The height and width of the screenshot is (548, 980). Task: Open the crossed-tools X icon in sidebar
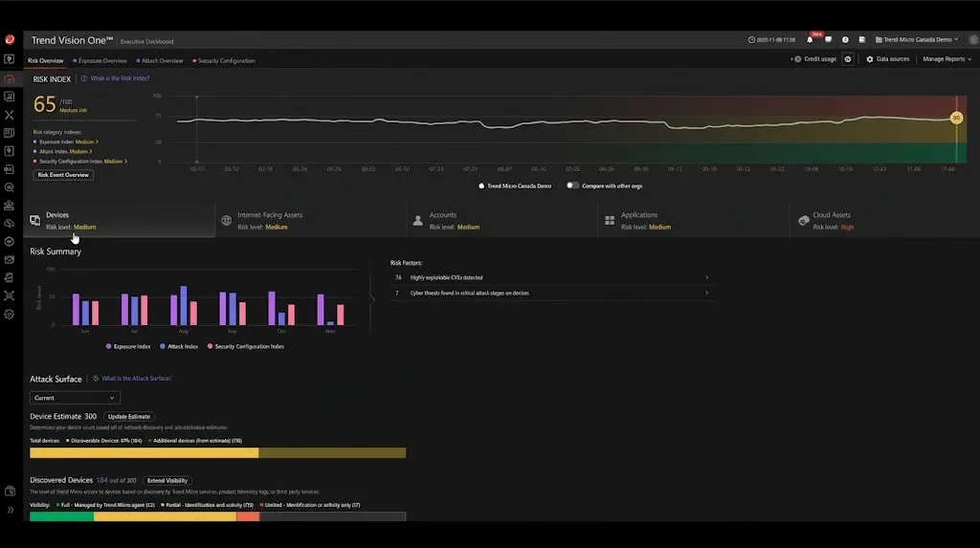(x=10, y=115)
